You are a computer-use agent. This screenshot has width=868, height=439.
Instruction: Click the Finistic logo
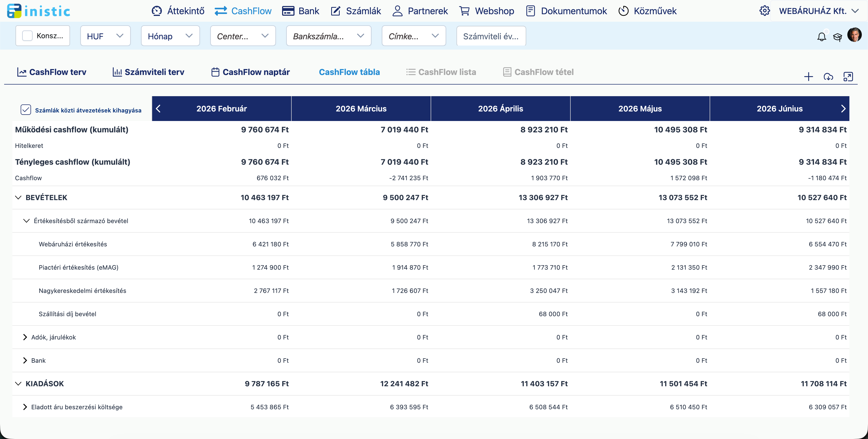pyautogui.click(x=38, y=11)
